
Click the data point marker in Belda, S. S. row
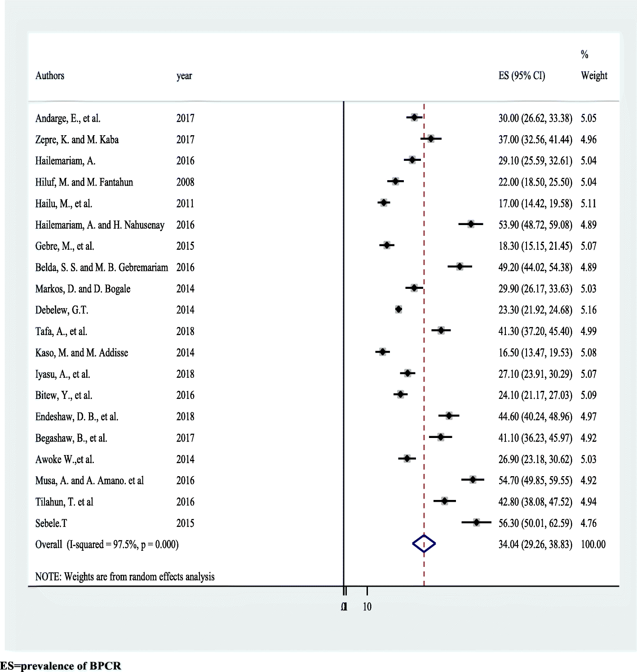tap(460, 266)
